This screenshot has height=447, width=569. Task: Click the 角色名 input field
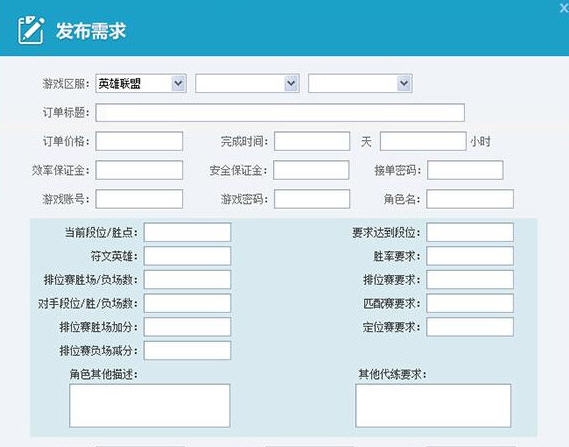470,199
